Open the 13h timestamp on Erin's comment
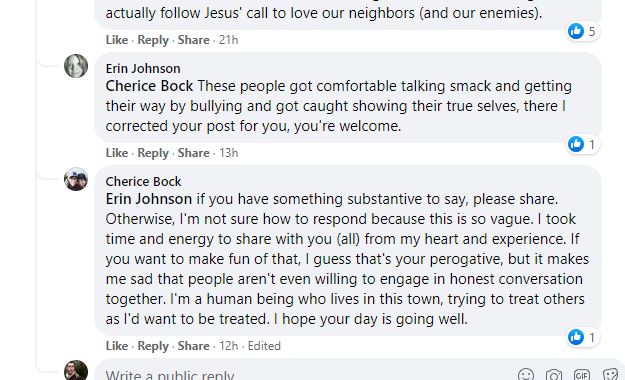 [228, 153]
